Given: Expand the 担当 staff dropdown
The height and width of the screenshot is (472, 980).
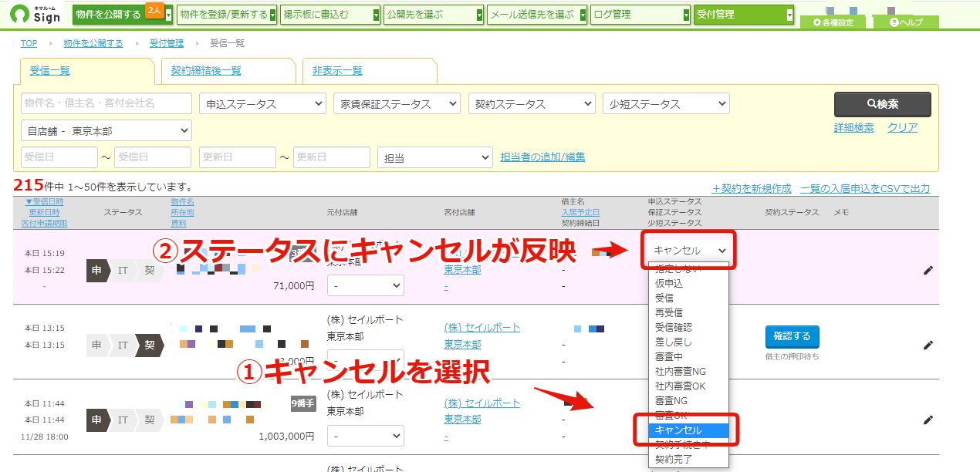Looking at the screenshot, I should [434, 158].
